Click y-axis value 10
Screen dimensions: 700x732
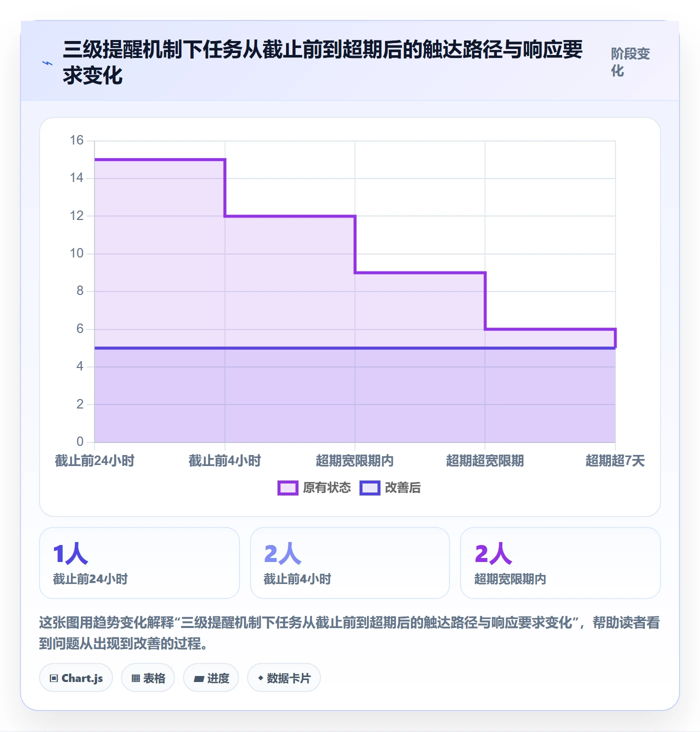(76, 253)
